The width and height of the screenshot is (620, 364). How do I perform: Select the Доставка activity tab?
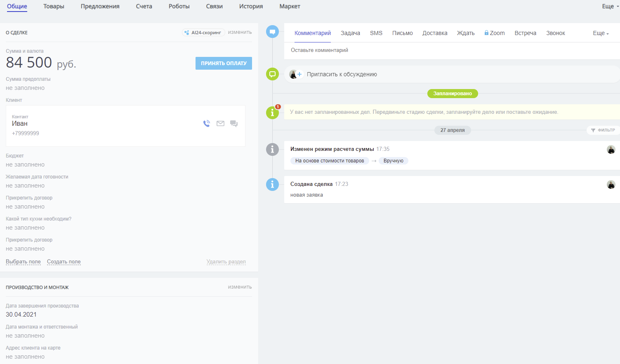pyautogui.click(x=435, y=33)
